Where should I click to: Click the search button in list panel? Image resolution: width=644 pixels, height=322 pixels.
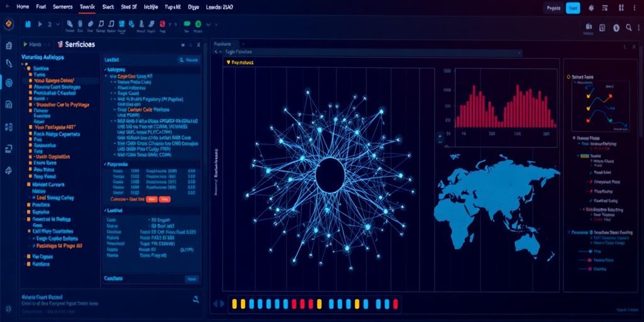189,60
